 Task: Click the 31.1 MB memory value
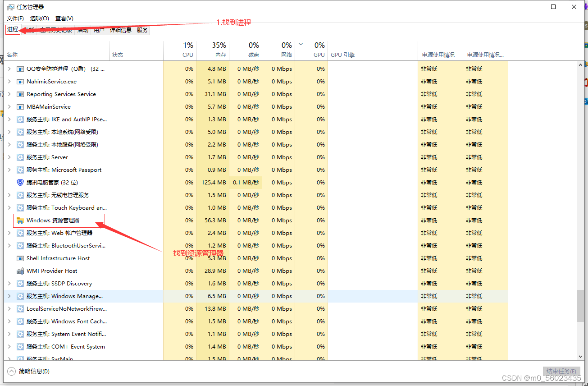tap(215, 94)
